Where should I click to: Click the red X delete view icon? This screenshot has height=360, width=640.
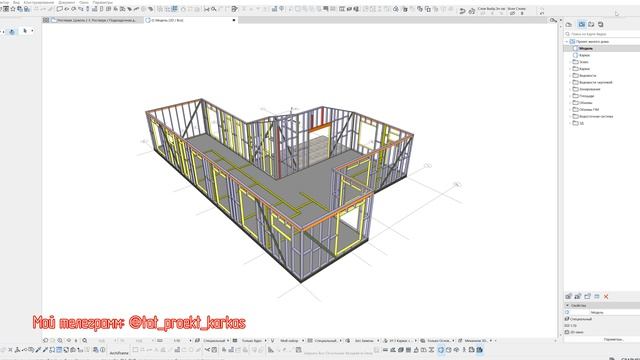606,297
